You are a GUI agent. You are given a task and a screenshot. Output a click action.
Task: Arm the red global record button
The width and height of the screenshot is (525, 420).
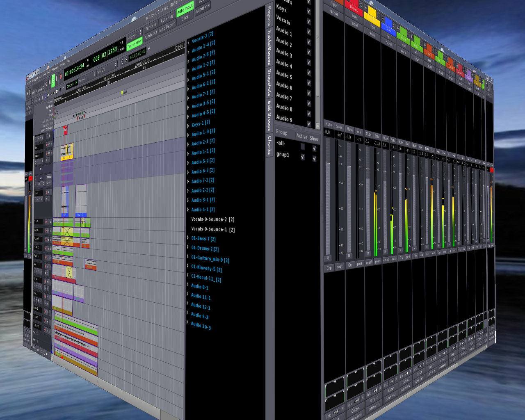click(61, 77)
